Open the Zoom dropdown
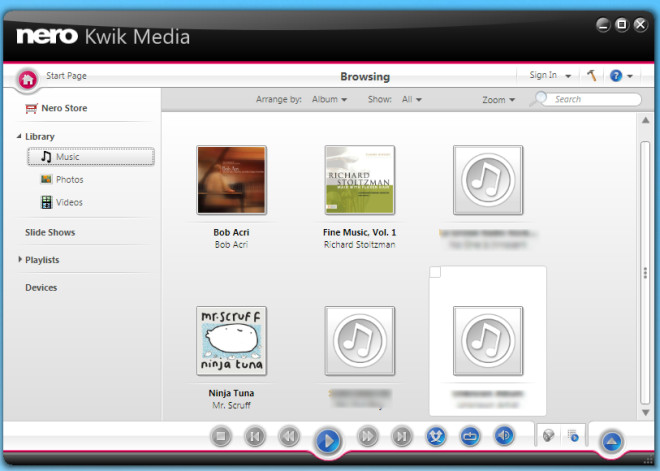This screenshot has width=660, height=471. pos(498,100)
